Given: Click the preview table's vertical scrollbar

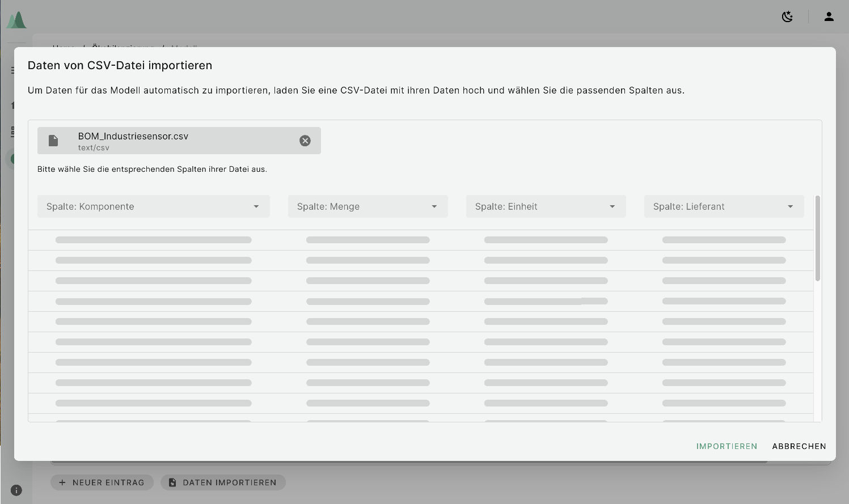Looking at the screenshot, I should coord(817,238).
